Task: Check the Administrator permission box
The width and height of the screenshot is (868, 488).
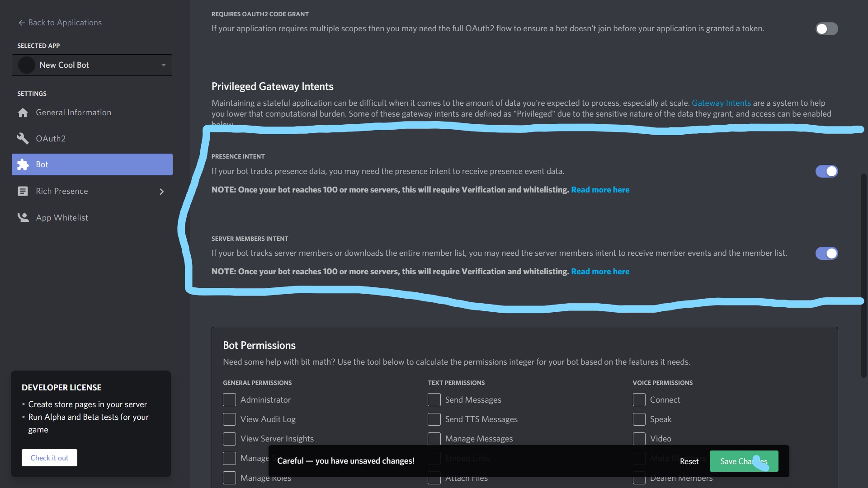Action: 229,399
